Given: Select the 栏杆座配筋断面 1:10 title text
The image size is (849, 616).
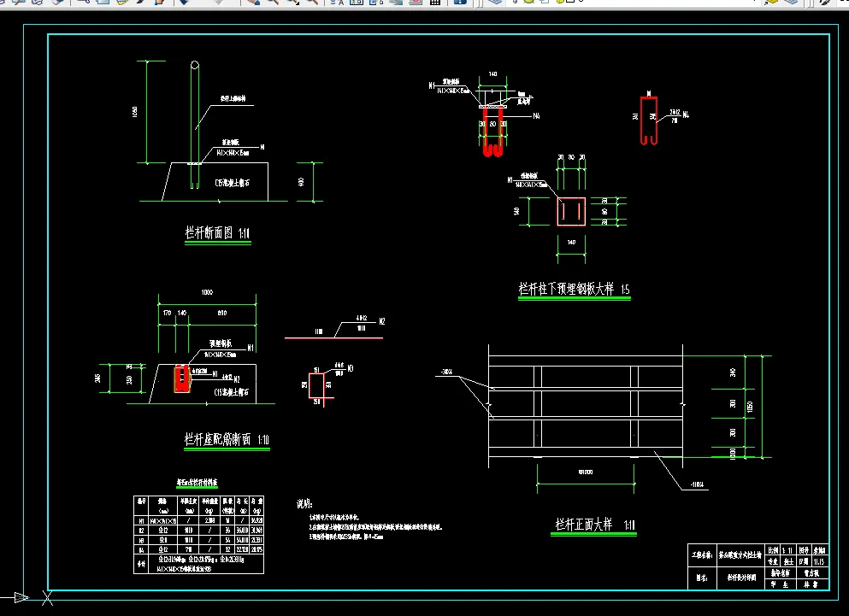Looking at the screenshot, I should [227, 439].
